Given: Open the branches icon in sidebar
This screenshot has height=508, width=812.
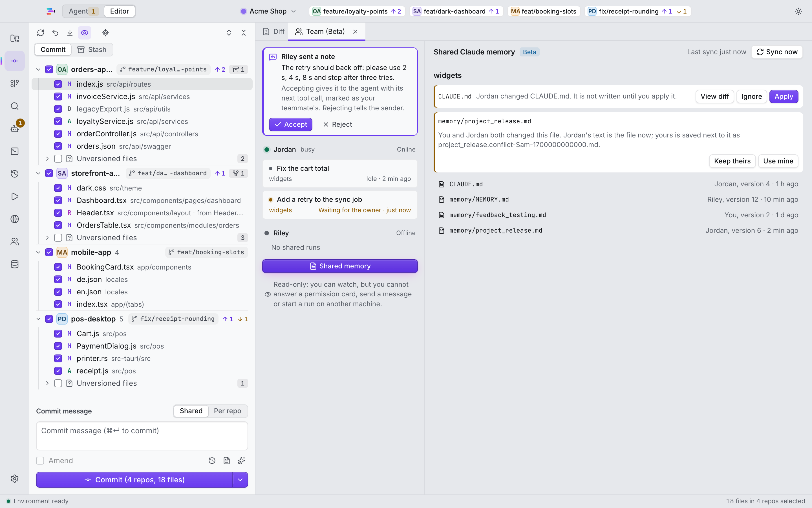Looking at the screenshot, I should click(x=14, y=83).
